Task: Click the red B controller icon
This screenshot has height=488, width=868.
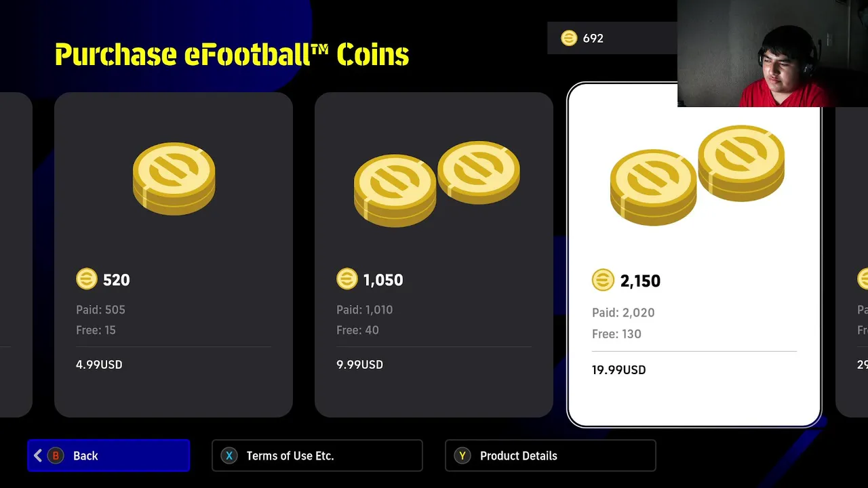Action: point(56,456)
